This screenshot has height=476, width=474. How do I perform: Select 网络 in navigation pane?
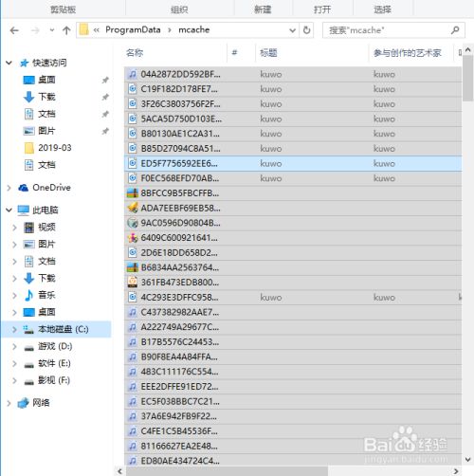(41, 403)
